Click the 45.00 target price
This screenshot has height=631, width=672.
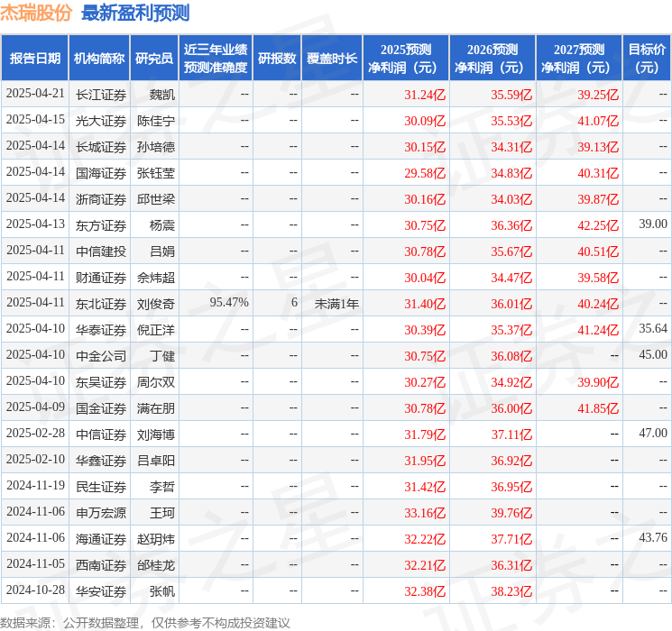click(653, 354)
